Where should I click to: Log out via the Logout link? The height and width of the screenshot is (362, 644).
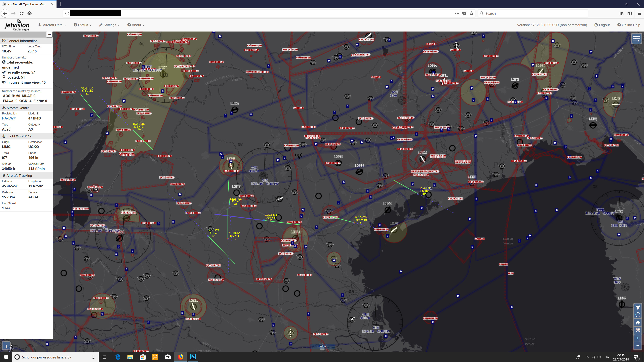click(602, 25)
